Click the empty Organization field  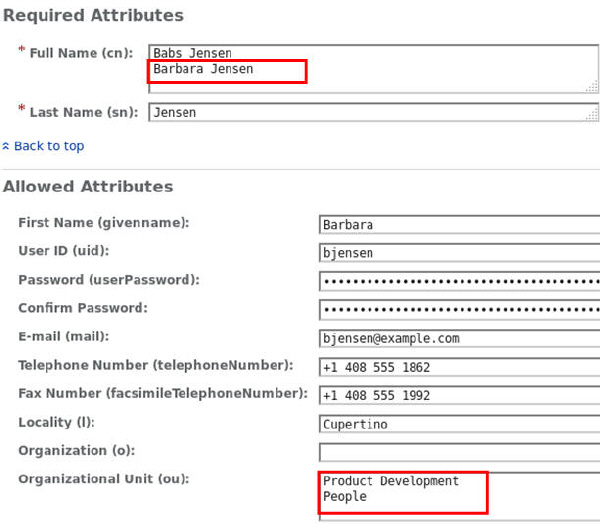(x=458, y=452)
